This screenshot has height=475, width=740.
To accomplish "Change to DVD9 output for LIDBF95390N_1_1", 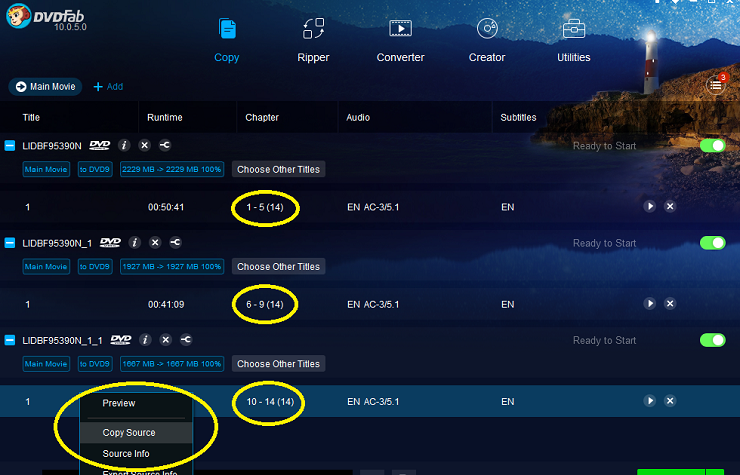I will [x=95, y=364].
